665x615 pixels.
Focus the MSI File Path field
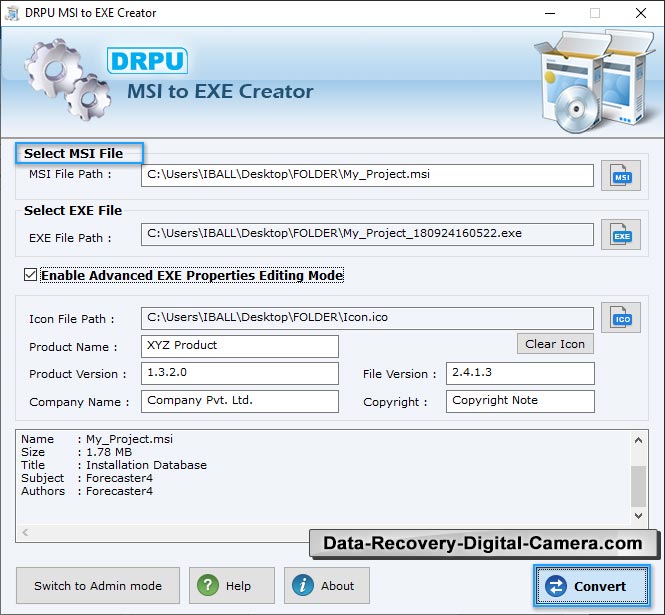[x=367, y=175]
